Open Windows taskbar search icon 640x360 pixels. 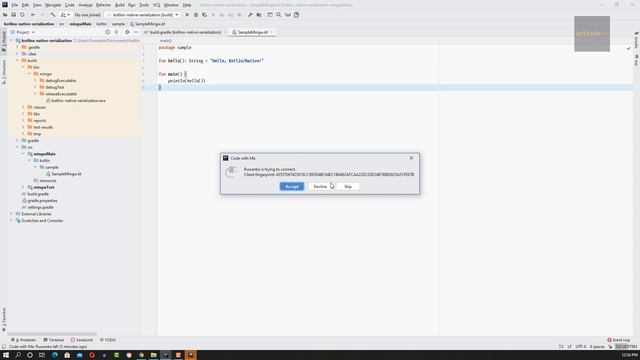(18, 355)
